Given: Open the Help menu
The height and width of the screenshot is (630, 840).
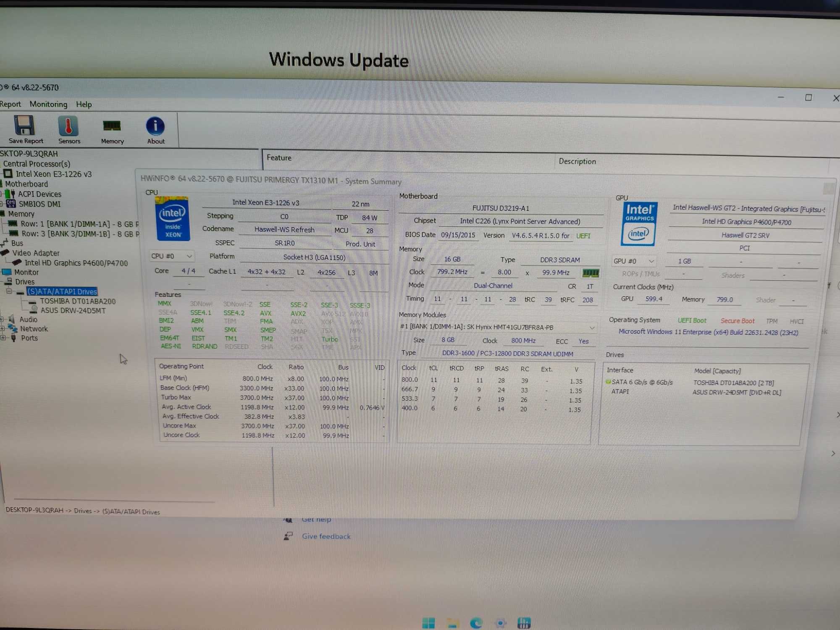Looking at the screenshot, I should [84, 104].
